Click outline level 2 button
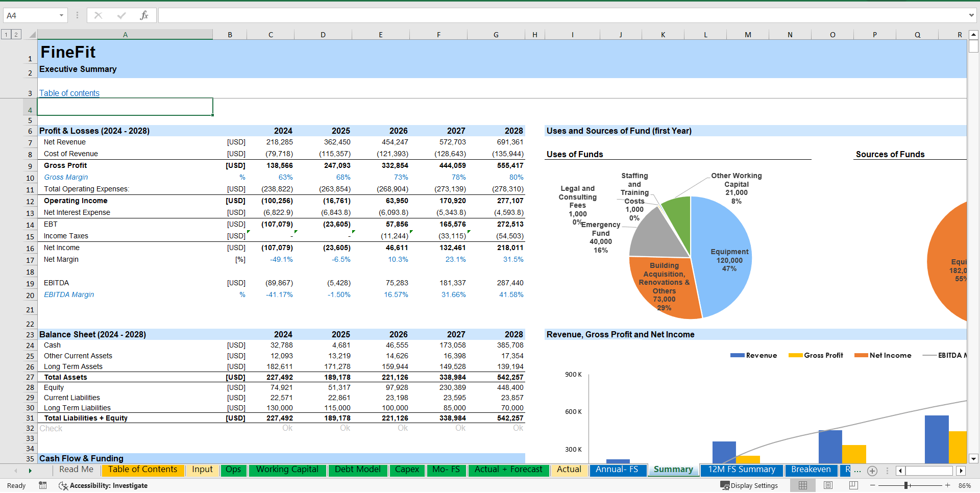The width and height of the screenshot is (980, 493). point(16,35)
